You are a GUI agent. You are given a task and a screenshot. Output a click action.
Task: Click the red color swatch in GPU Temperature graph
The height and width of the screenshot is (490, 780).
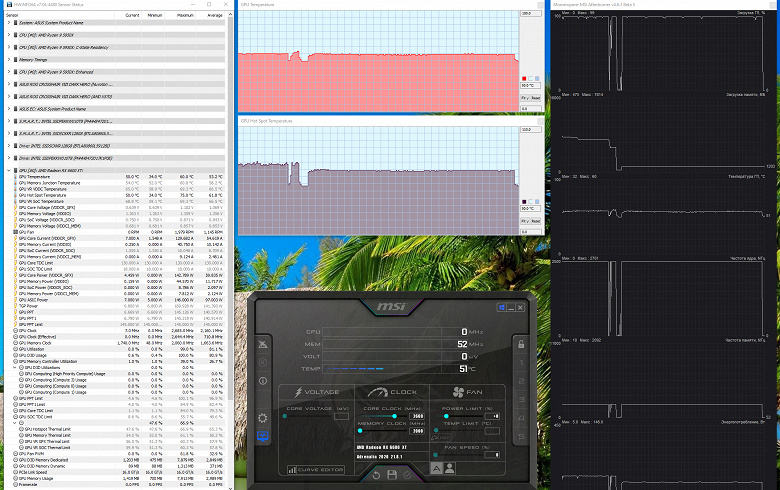click(524, 79)
